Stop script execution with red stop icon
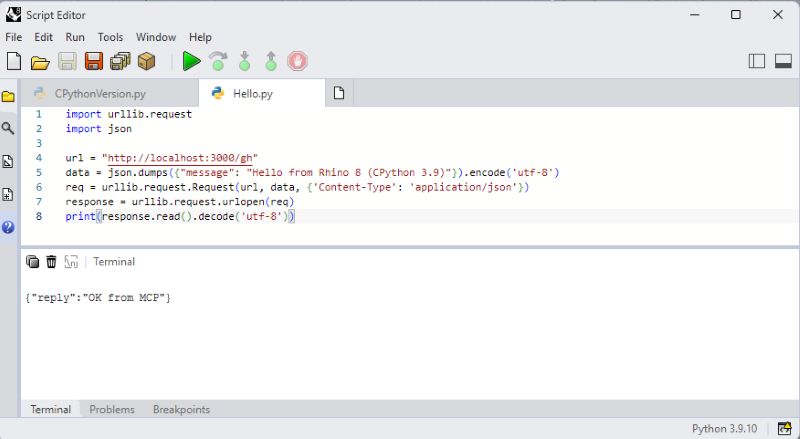Image resolution: width=800 pixels, height=439 pixels. click(297, 61)
